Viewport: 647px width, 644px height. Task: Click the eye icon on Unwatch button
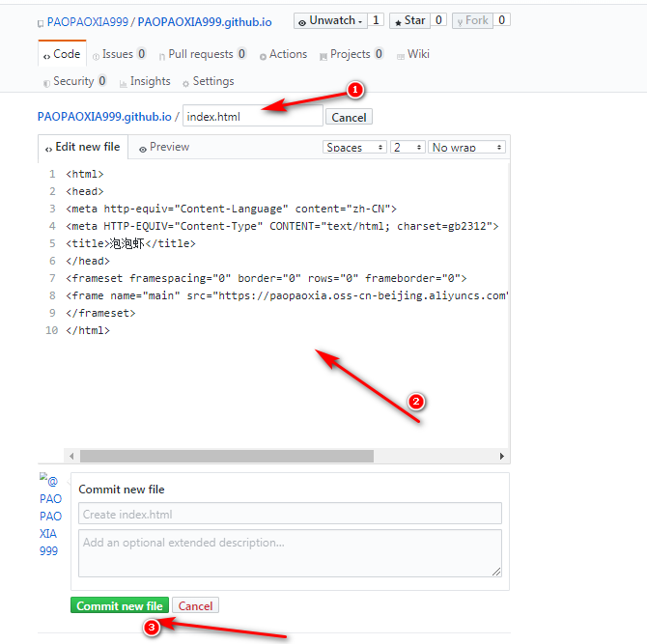pos(302,23)
